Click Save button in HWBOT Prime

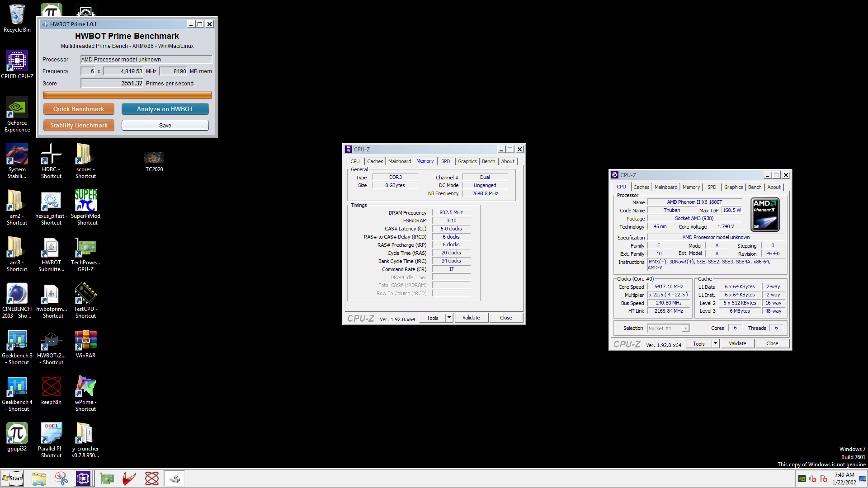point(165,125)
